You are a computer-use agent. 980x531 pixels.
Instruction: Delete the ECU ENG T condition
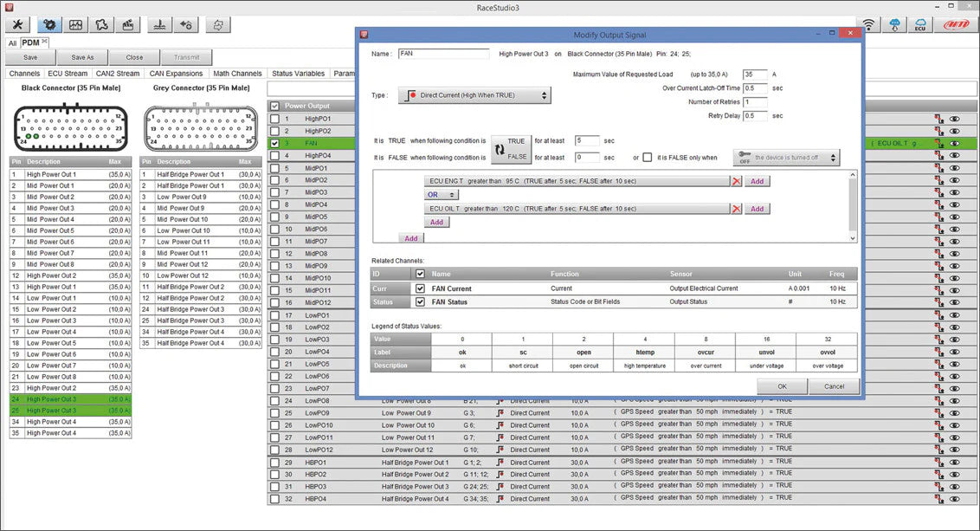coord(737,182)
